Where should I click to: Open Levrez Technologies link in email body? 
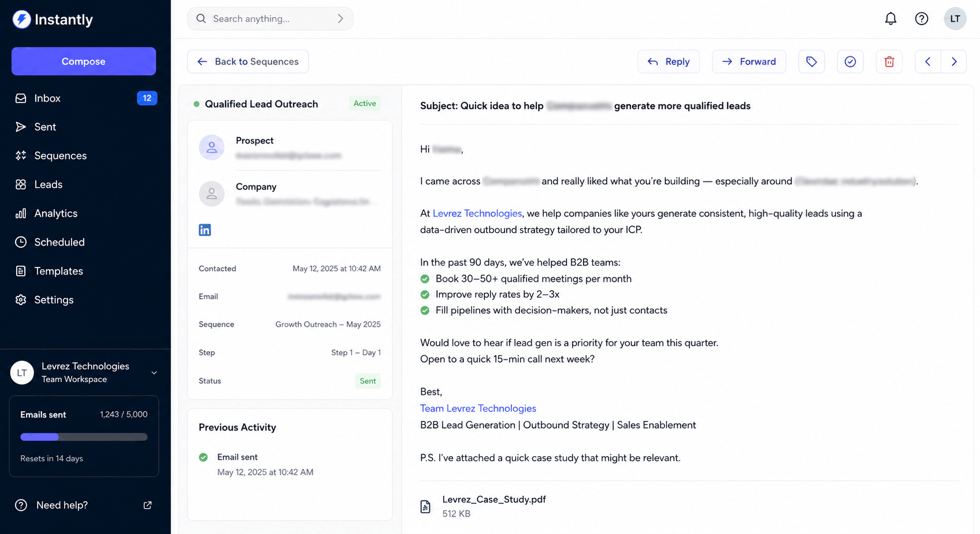(477, 213)
